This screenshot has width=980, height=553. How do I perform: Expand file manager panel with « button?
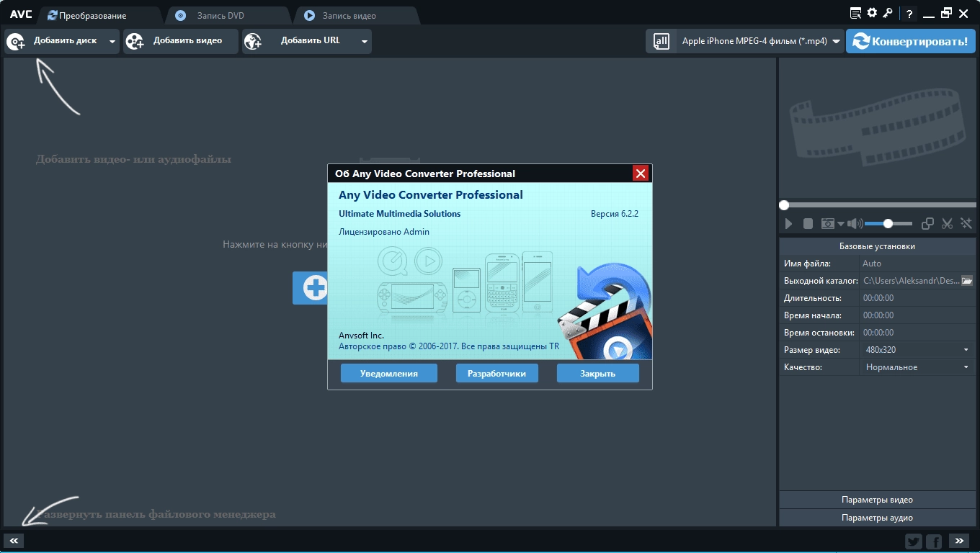pyautogui.click(x=14, y=540)
